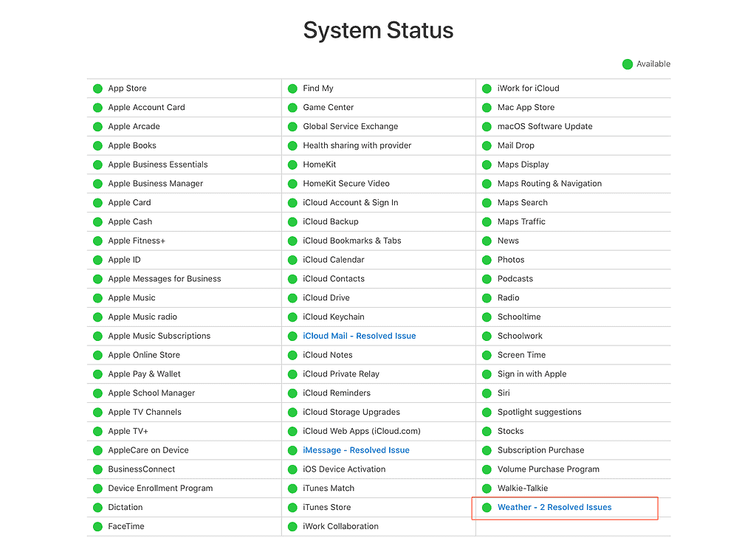
Task: Open the iCloud Mail - Resolved Issue link
Action: [x=359, y=336]
